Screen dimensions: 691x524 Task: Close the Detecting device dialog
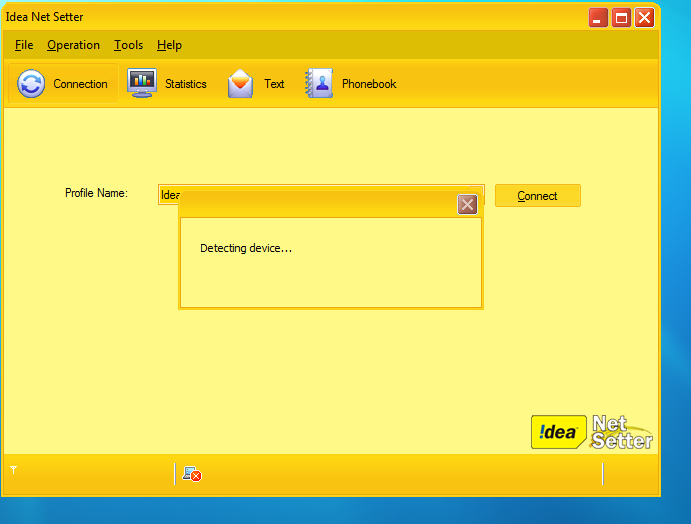(467, 204)
